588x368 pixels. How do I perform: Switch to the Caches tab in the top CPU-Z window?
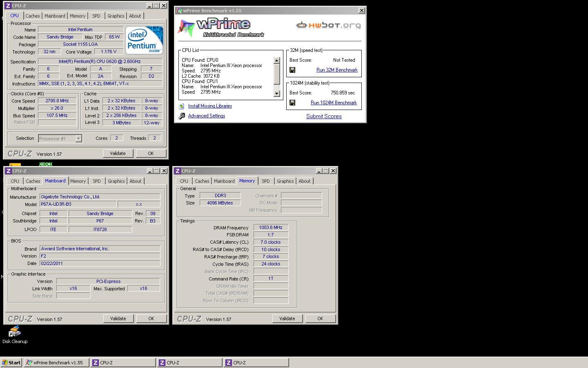[x=33, y=16]
